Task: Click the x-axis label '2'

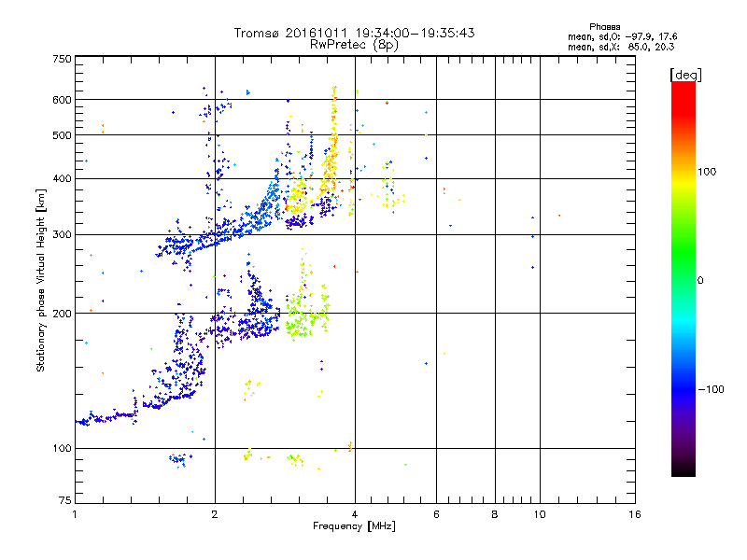Action: [215, 514]
